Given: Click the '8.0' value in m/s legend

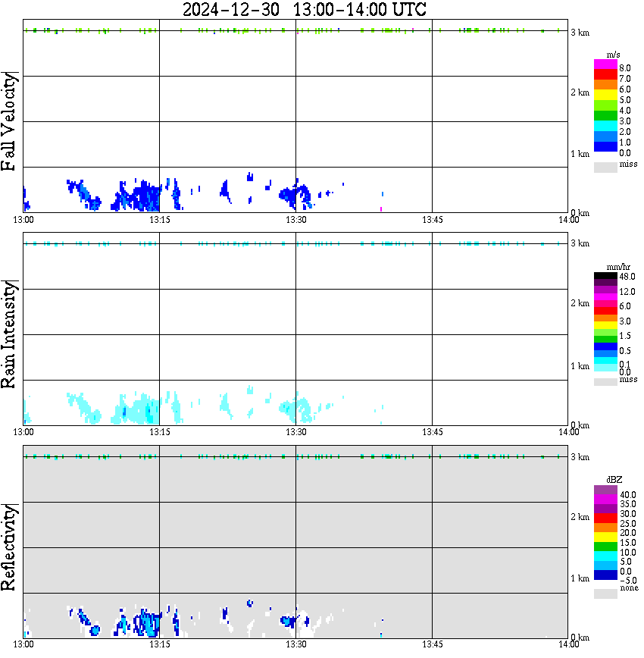Looking at the screenshot, I should point(625,68).
